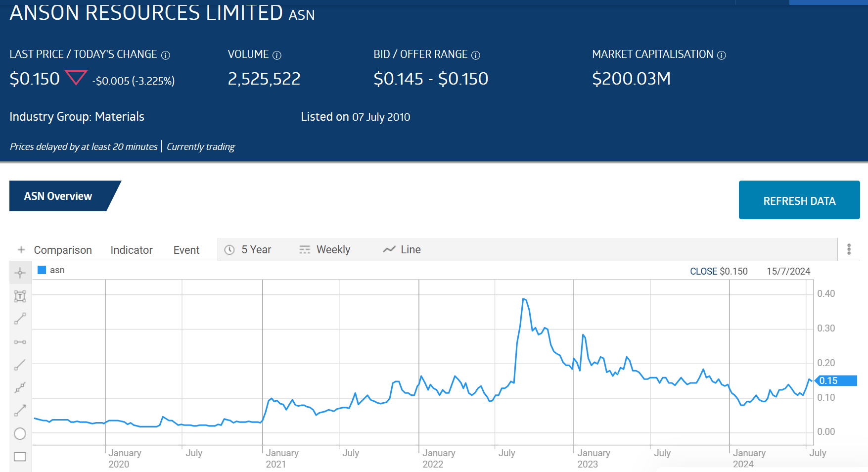Viewport: 868px width, 472px height.
Task: Open the Event menu
Action: click(186, 250)
